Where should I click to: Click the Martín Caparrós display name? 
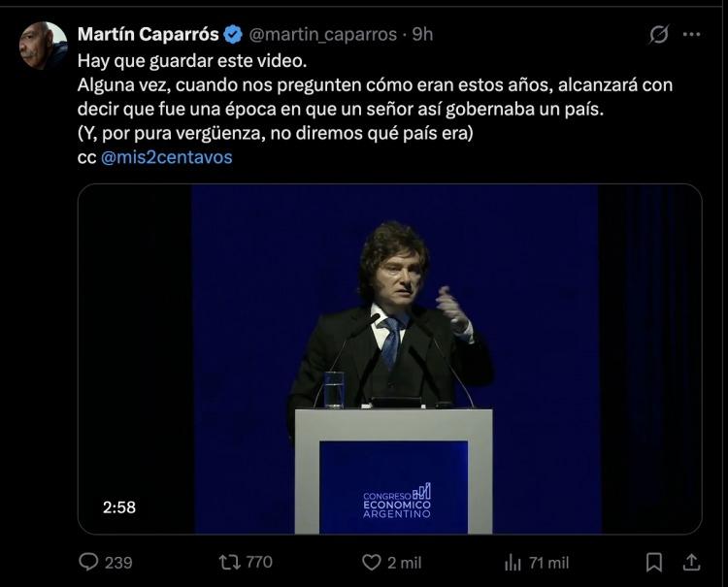click(x=148, y=35)
